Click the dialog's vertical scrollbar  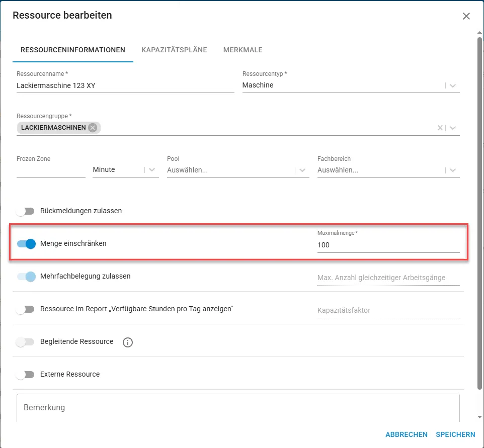[479, 213]
